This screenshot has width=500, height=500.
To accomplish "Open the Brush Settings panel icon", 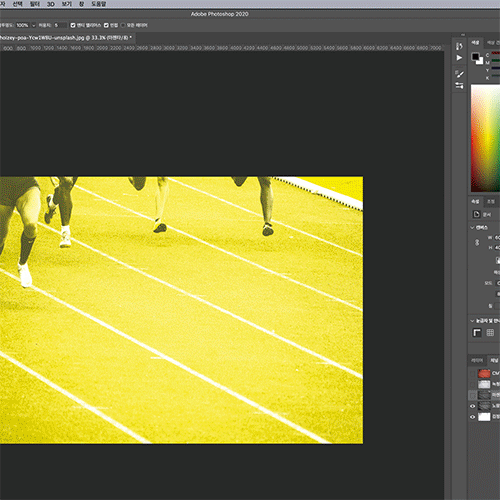I will click(459, 74).
